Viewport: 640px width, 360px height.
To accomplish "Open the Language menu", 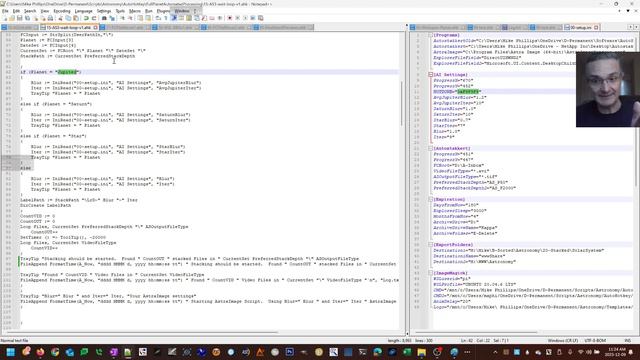I will coord(83,11).
